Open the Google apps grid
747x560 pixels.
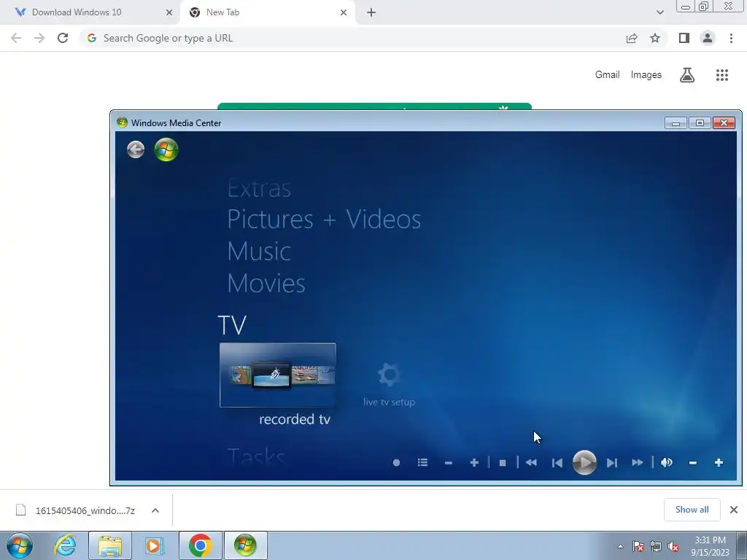click(722, 75)
